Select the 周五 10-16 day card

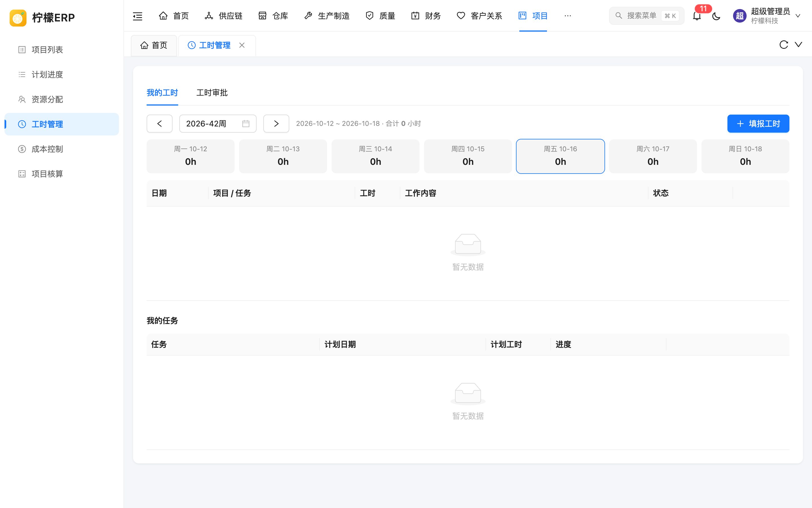(x=560, y=156)
